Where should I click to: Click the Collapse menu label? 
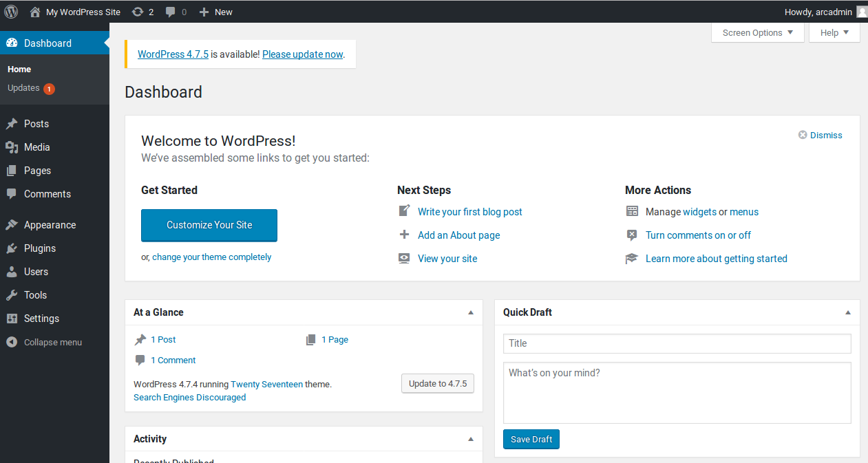click(x=53, y=342)
